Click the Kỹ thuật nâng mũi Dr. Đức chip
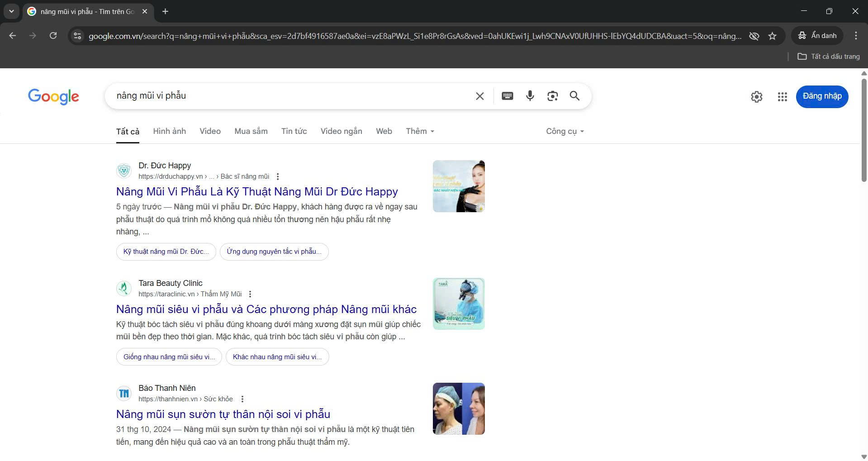868x461 pixels. [x=166, y=252]
